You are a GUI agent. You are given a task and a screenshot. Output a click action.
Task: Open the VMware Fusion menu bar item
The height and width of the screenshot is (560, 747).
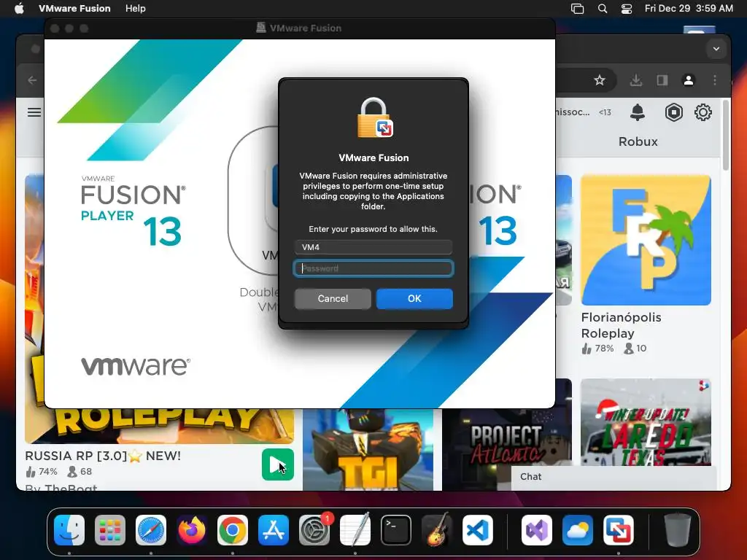(x=74, y=8)
